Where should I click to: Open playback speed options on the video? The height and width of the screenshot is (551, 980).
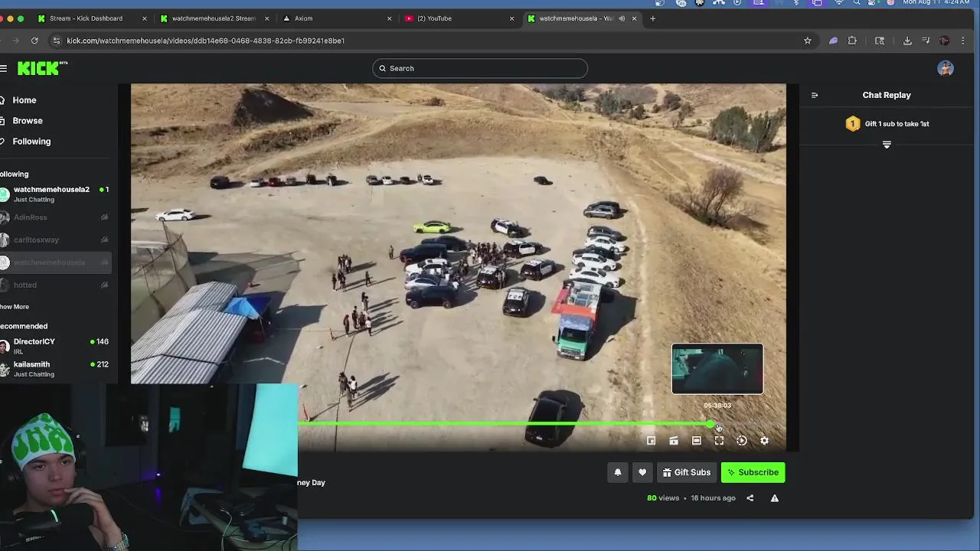click(x=741, y=441)
